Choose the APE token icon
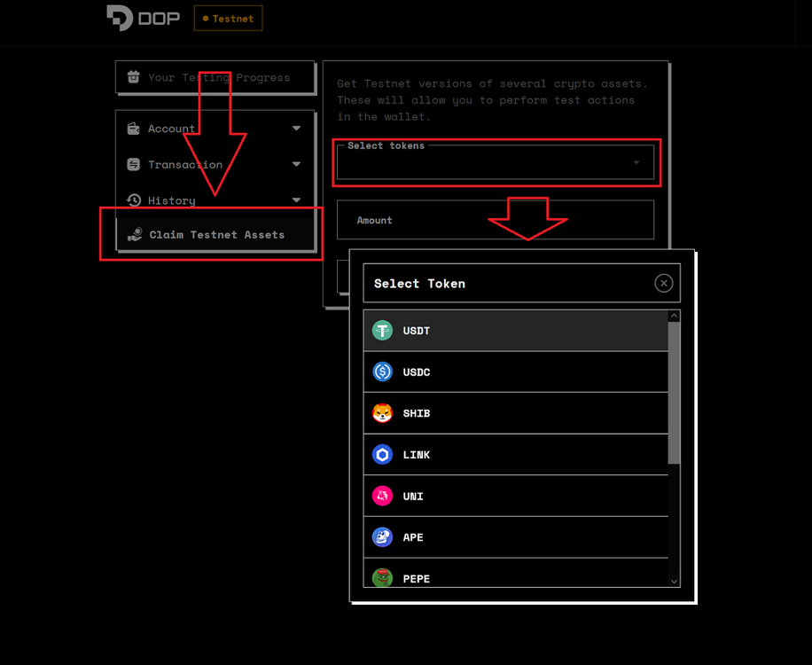The width and height of the screenshot is (812, 665). pos(382,537)
